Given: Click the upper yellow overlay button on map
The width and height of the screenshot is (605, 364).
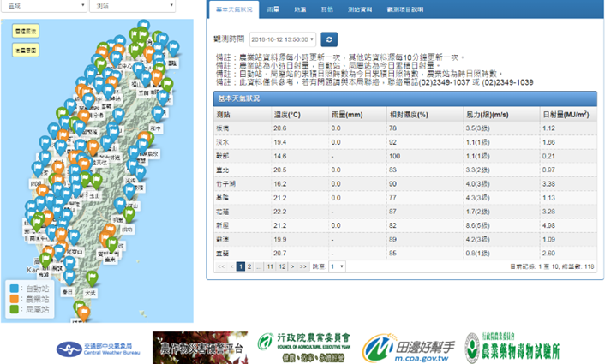Looking at the screenshot, I should click(26, 31).
